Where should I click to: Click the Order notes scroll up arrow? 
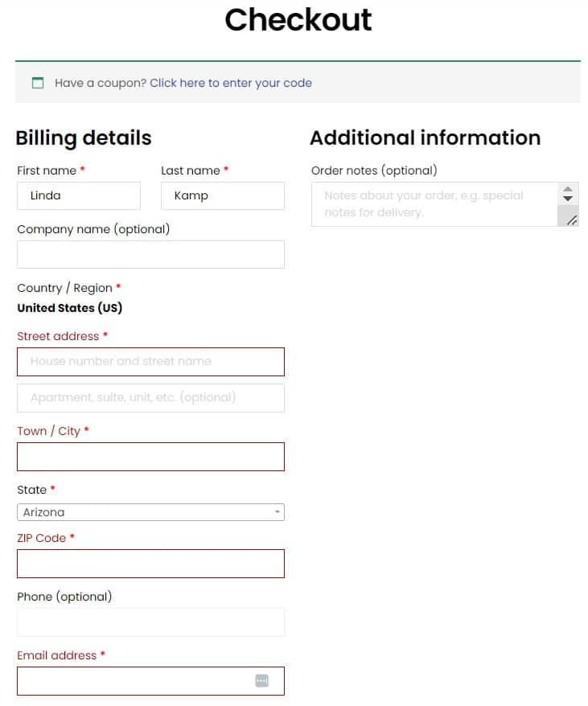568,189
